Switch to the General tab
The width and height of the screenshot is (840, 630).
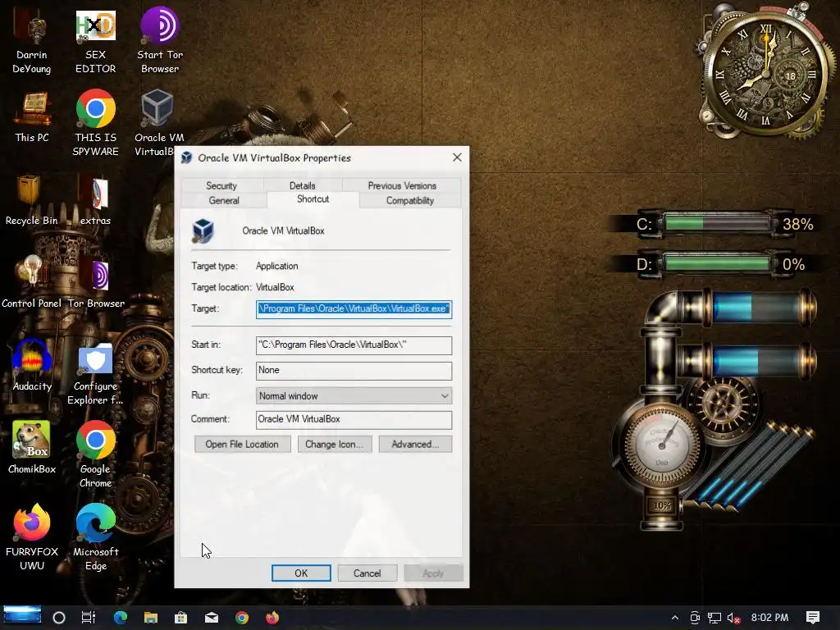pos(224,200)
